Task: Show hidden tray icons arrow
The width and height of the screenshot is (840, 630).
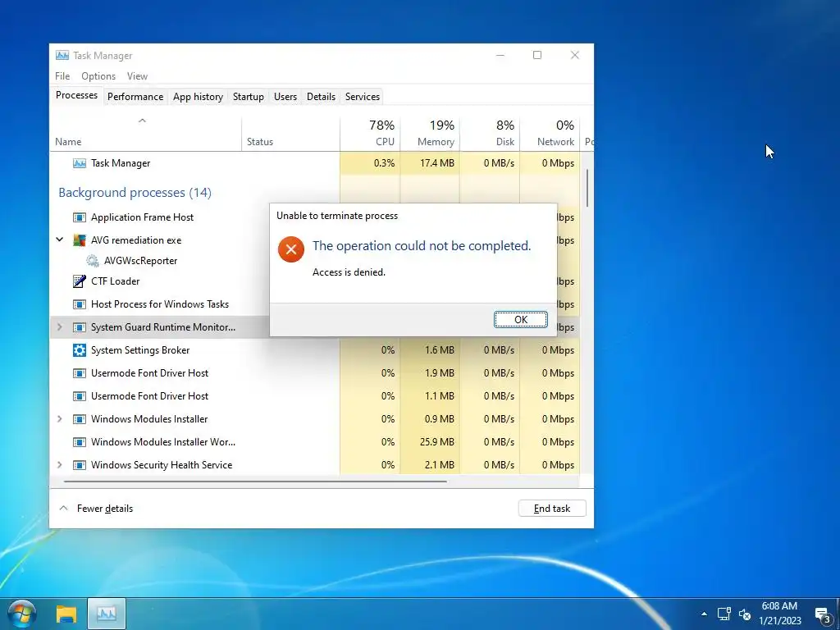Action: tap(704, 614)
